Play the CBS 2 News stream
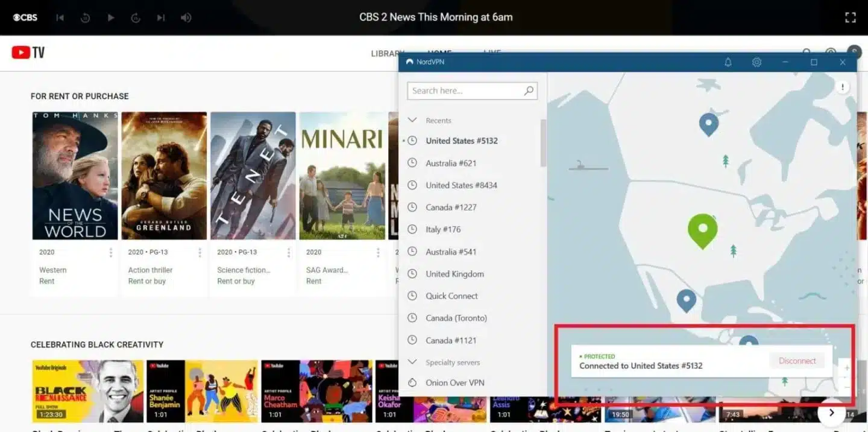 click(110, 17)
